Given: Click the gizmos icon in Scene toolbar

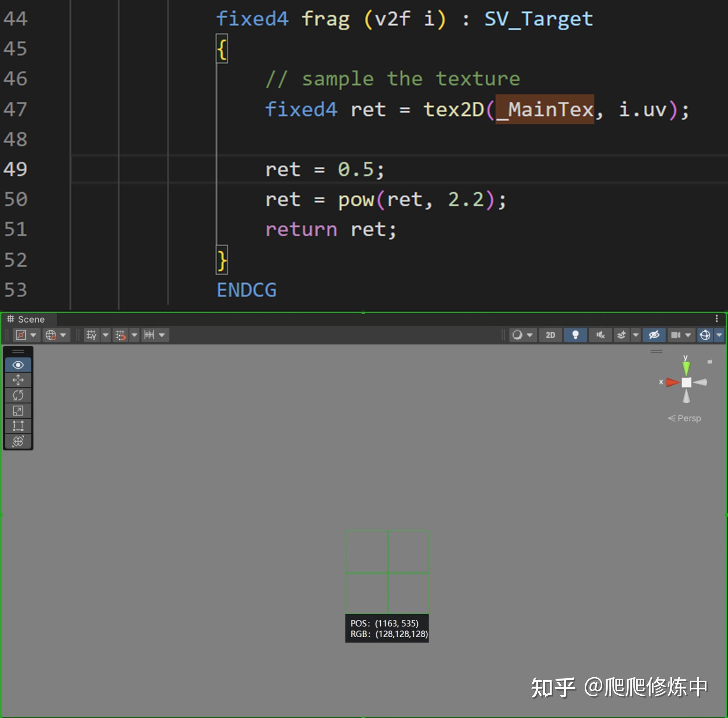Looking at the screenshot, I should (705, 335).
